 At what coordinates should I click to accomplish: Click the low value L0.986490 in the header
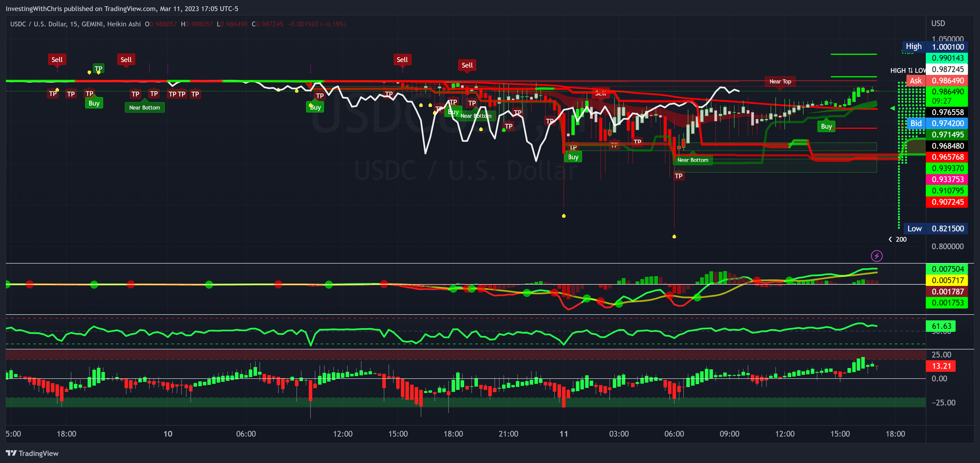pos(232,24)
